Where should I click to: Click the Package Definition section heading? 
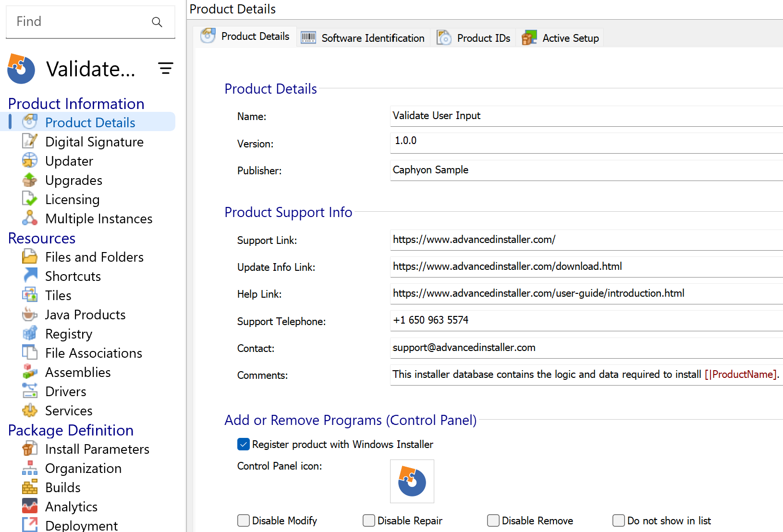click(71, 430)
